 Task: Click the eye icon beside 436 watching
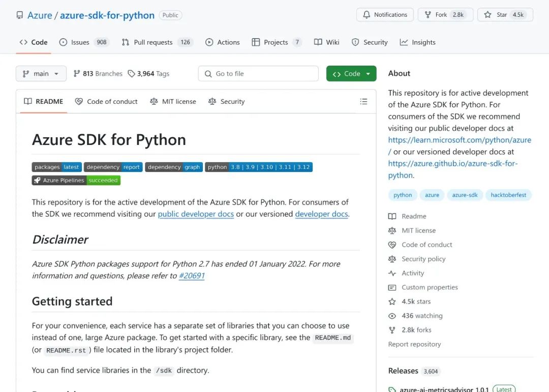pos(392,316)
